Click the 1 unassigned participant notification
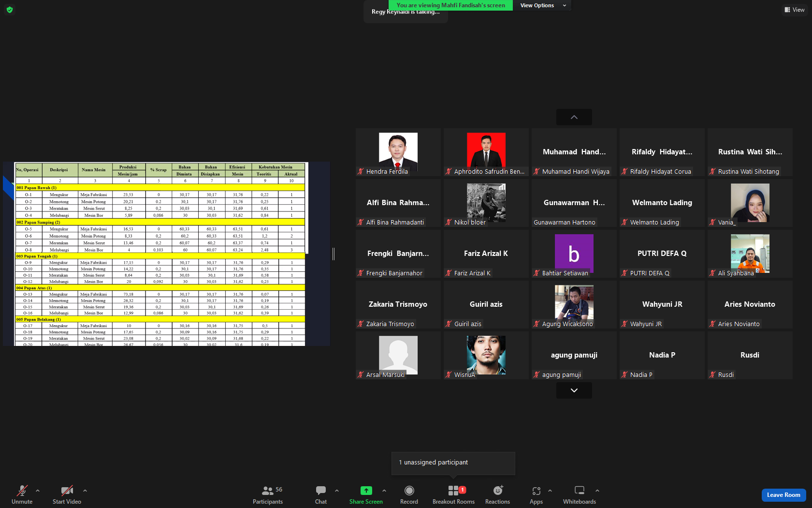 click(453, 463)
